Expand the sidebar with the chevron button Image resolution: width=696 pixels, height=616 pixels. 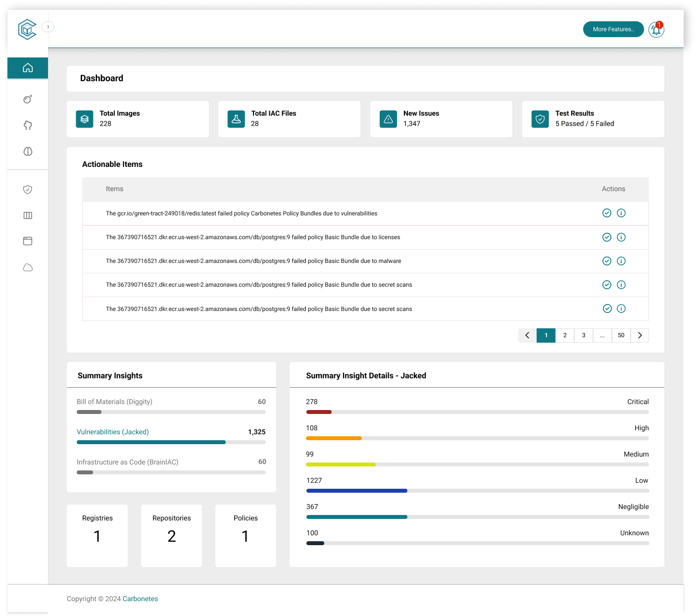tap(48, 27)
